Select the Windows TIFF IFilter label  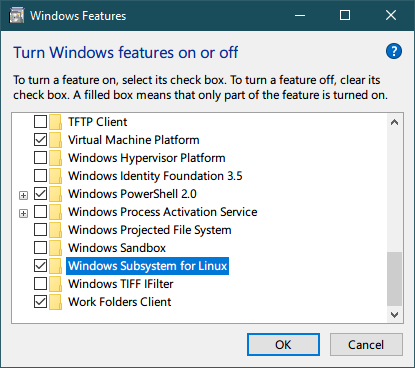121,284
